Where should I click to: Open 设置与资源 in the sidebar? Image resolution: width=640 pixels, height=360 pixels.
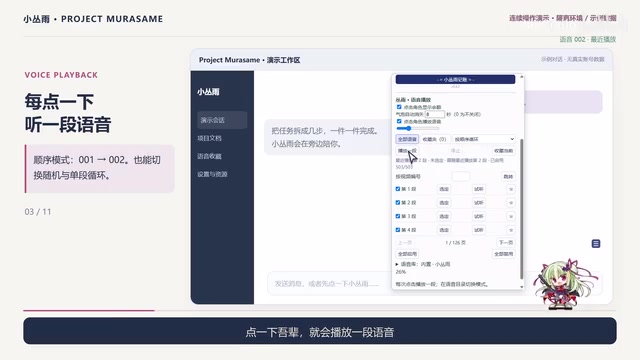point(212,174)
